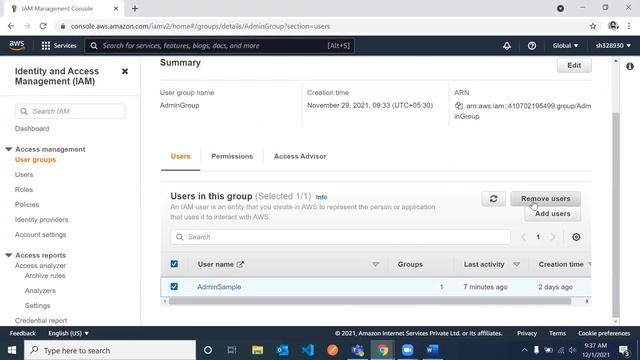Open Windows Task View
The image size is (640, 360).
coord(232,350)
